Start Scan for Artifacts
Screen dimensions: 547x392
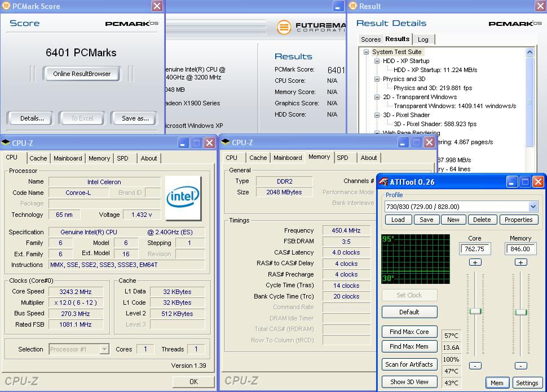coord(409,364)
